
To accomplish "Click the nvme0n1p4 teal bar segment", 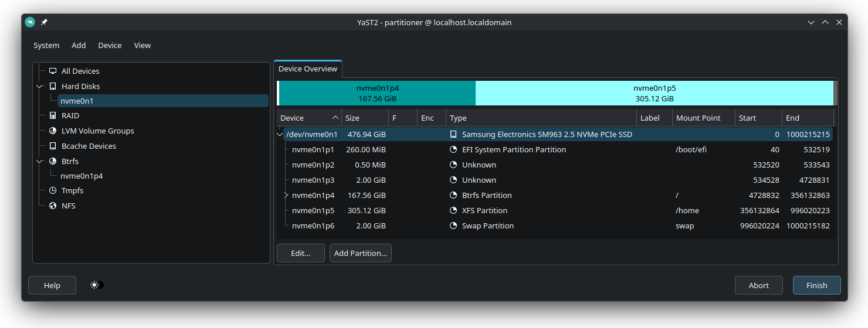I will pos(378,93).
